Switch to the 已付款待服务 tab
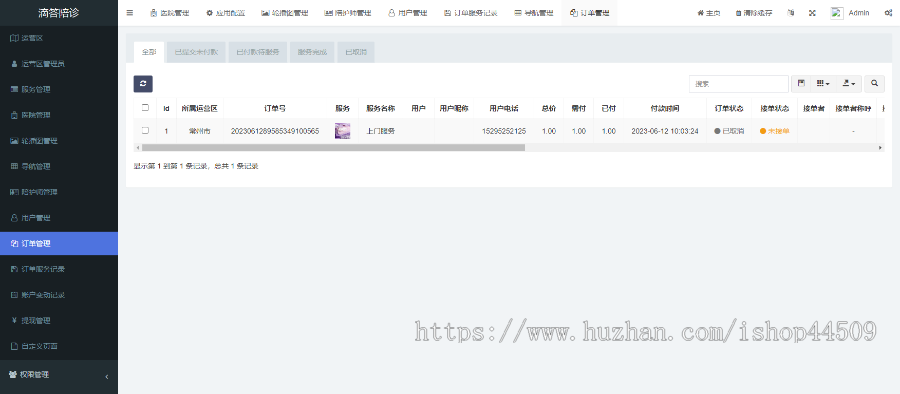The height and width of the screenshot is (394, 900). [258, 52]
